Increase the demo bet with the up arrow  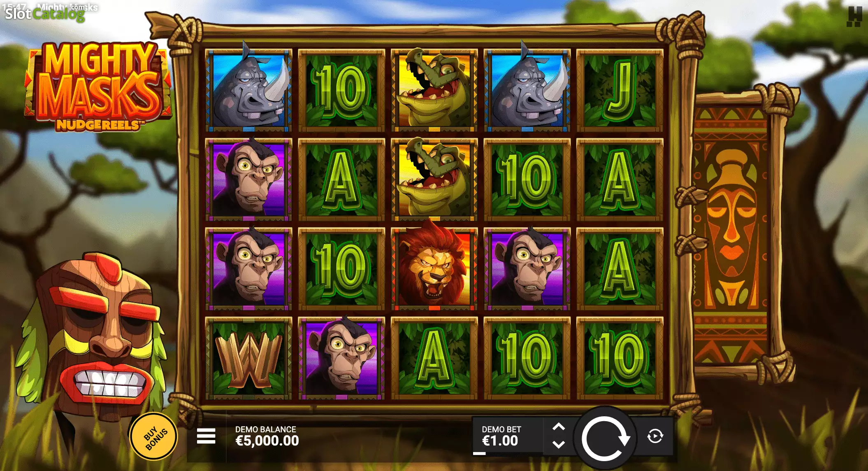coord(558,427)
